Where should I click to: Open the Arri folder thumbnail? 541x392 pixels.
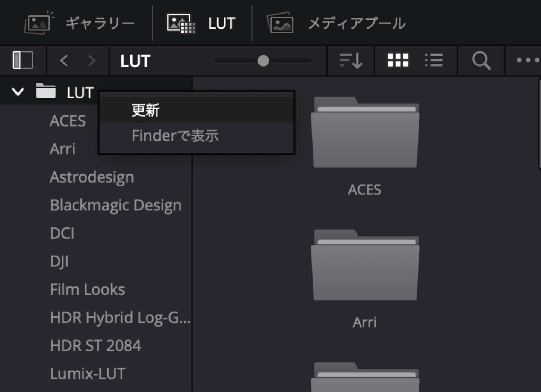pyautogui.click(x=365, y=265)
